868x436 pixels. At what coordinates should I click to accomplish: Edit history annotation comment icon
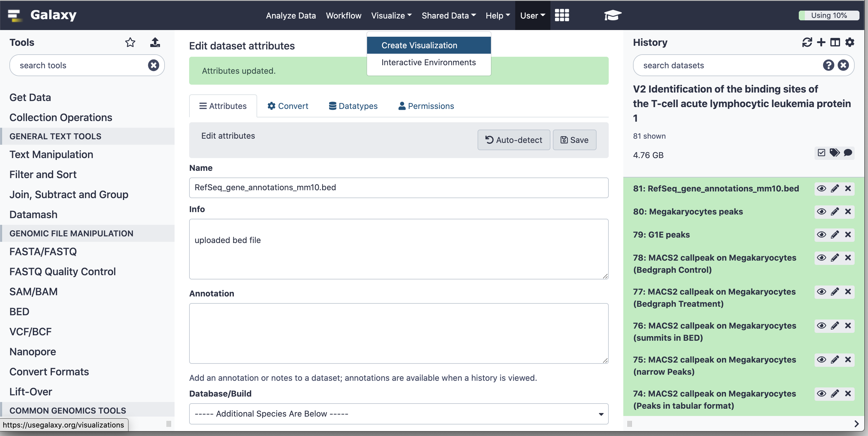[848, 153]
